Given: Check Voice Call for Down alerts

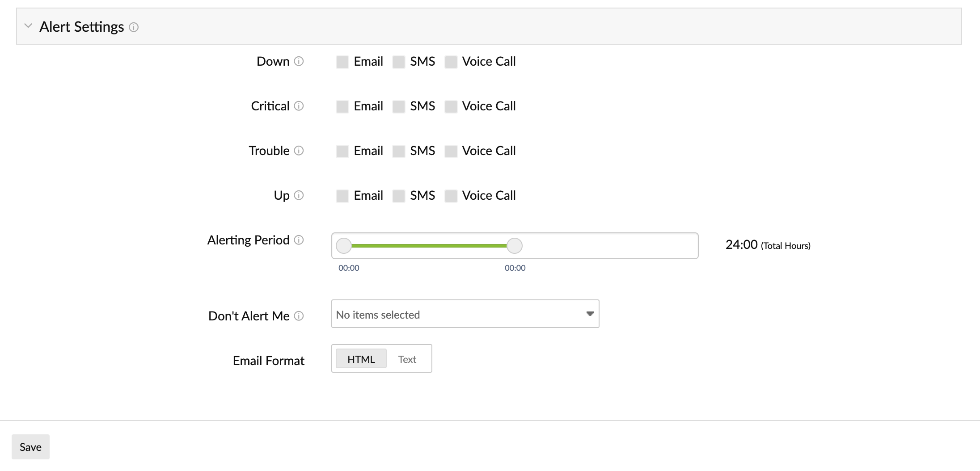Looking at the screenshot, I should (451, 62).
